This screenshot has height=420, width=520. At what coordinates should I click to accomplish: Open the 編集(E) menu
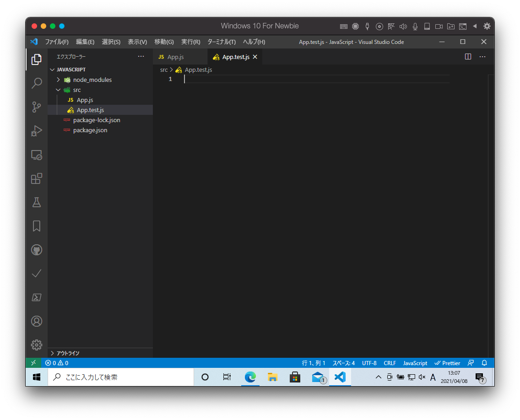(x=85, y=42)
